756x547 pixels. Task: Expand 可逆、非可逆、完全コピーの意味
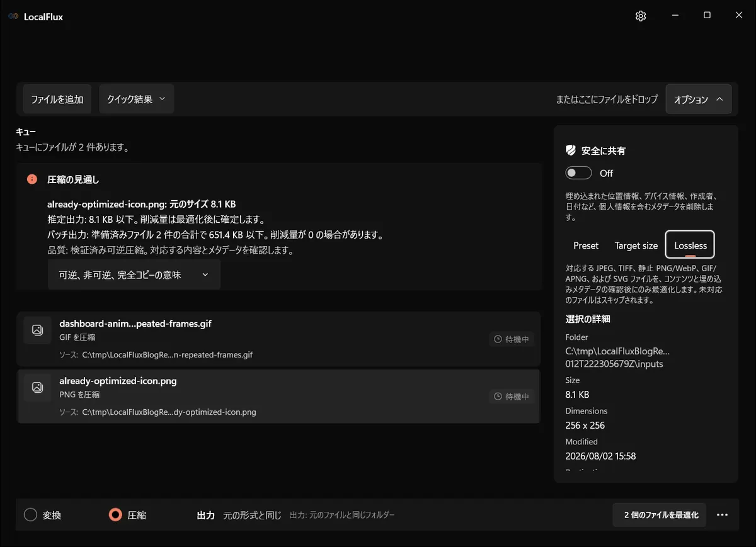point(134,275)
